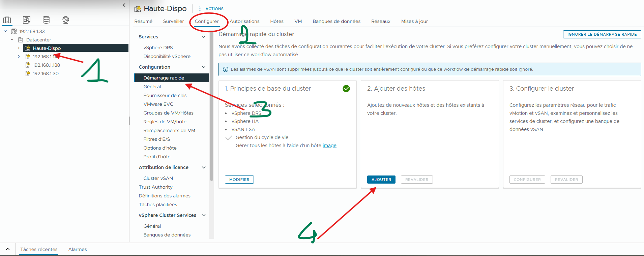Show the Alarmes bottom tab
644x256 pixels.
78,249
